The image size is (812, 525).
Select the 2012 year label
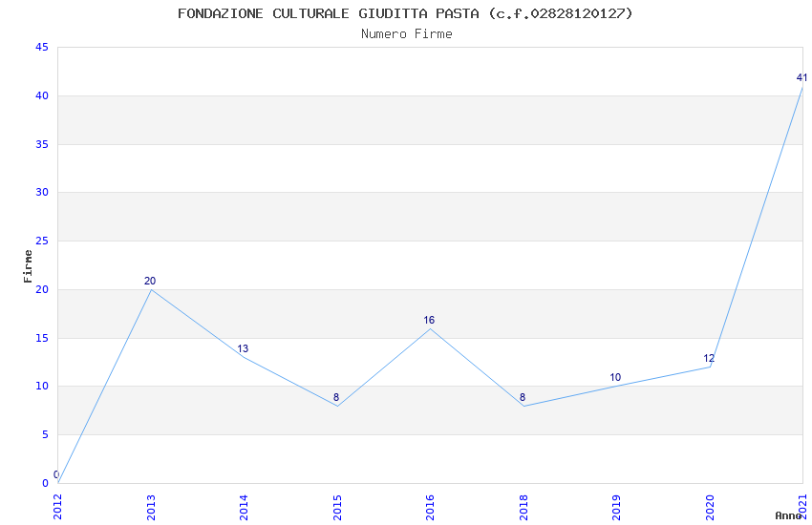pyautogui.click(x=57, y=507)
